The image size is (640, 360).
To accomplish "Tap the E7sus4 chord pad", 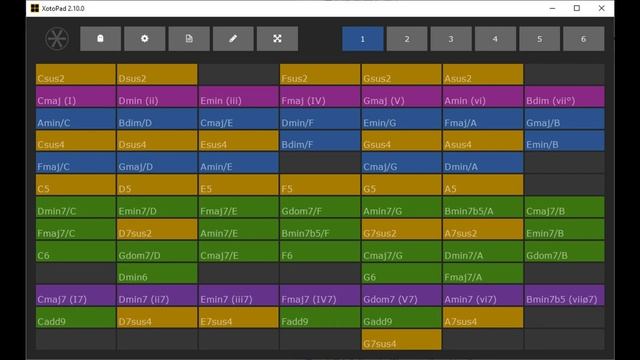I will [x=238, y=317].
